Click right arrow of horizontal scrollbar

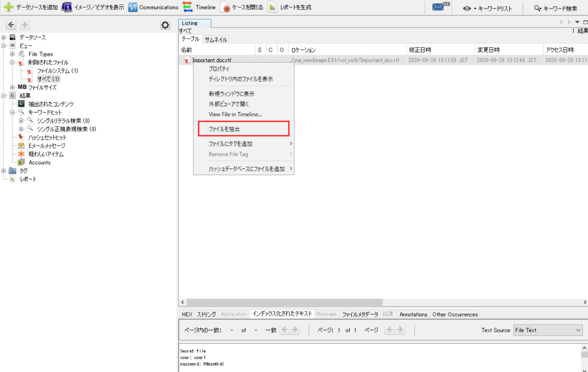tap(585, 302)
